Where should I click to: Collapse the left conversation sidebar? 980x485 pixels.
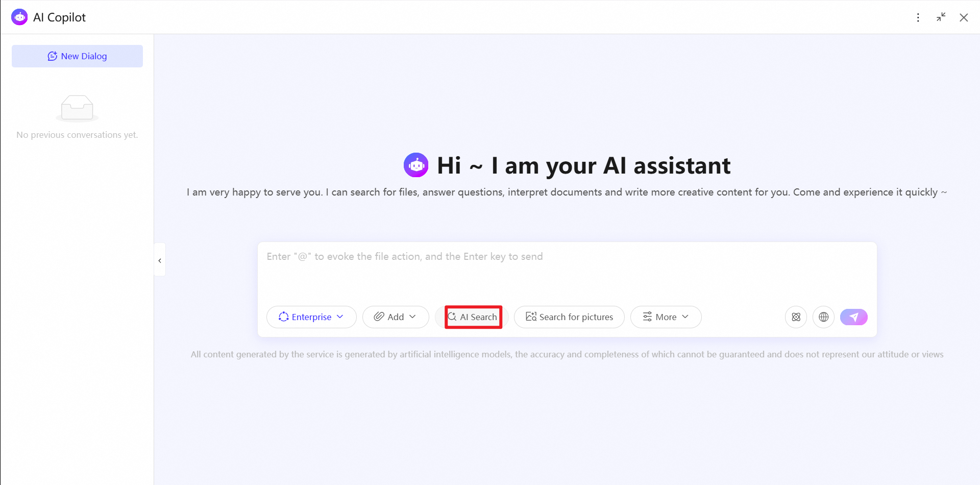160,260
